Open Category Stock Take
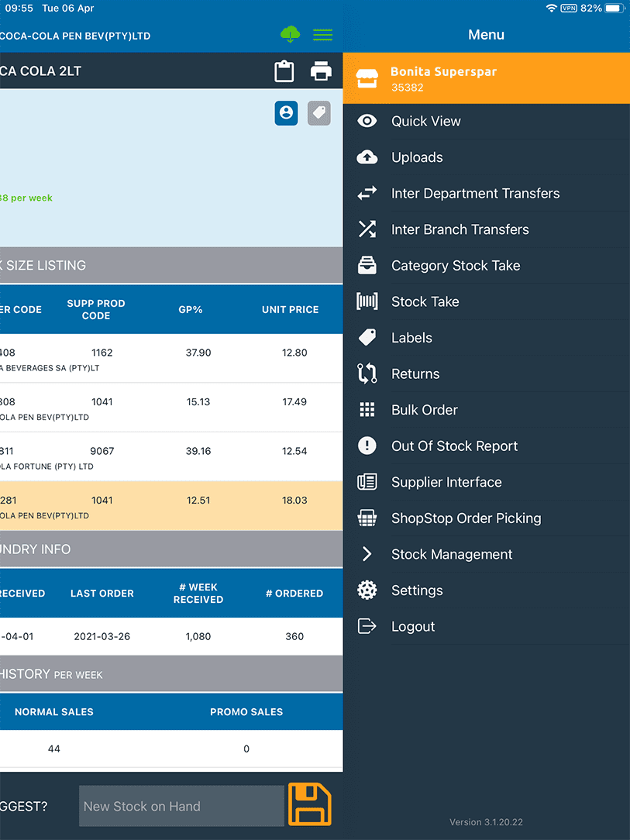Image resolution: width=630 pixels, height=840 pixels. point(486,265)
